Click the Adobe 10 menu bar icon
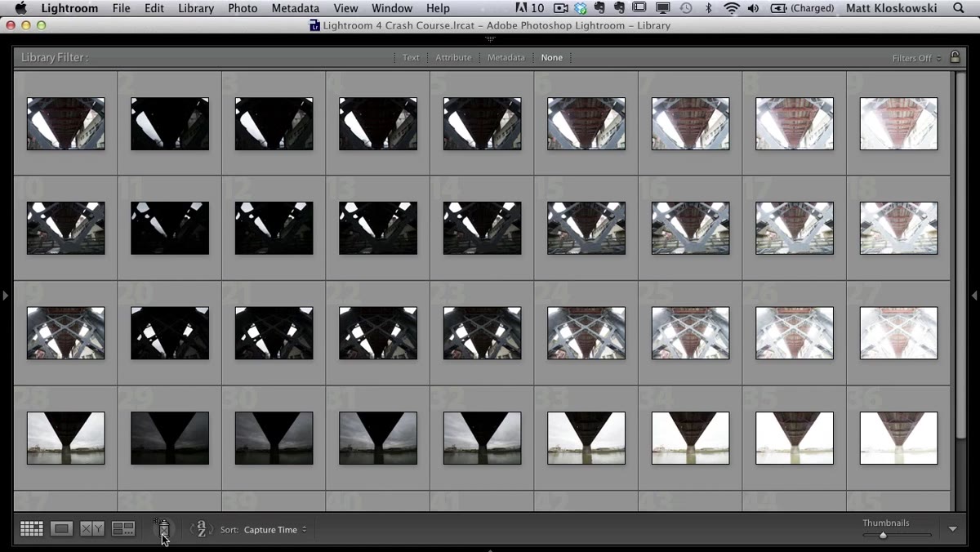This screenshot has width=980, height=552. click(x=530, y=8)
